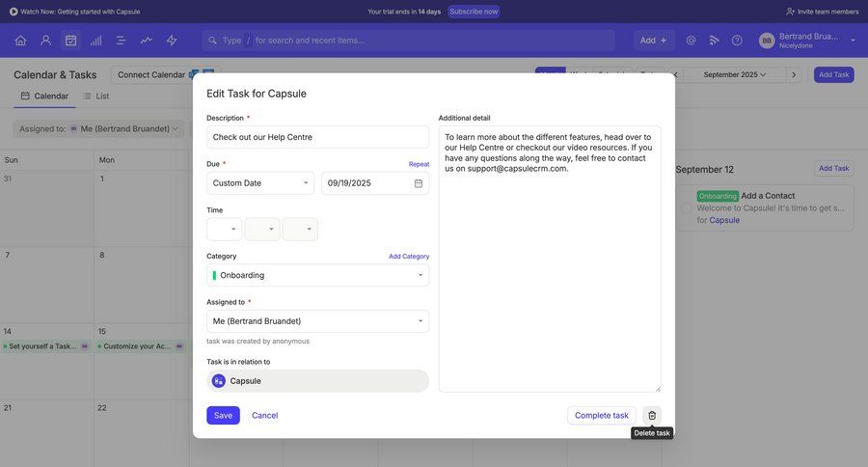The height and width of the screenshot is (467, 868).
Task: Open the help question mark icon
Action: [x=737, y=41]
